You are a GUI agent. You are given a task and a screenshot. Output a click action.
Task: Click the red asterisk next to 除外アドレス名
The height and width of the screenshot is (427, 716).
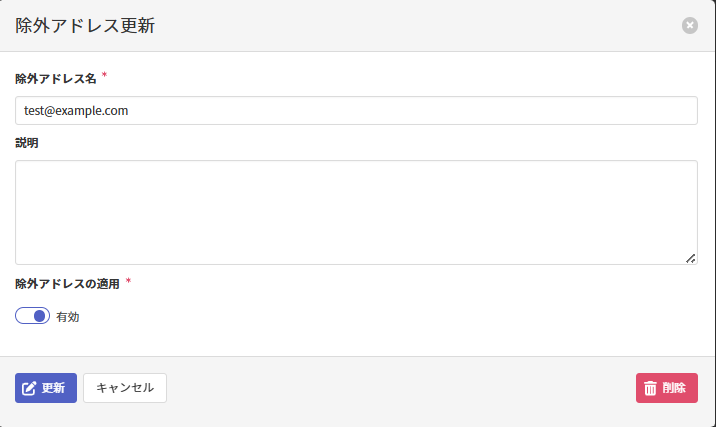105,75
